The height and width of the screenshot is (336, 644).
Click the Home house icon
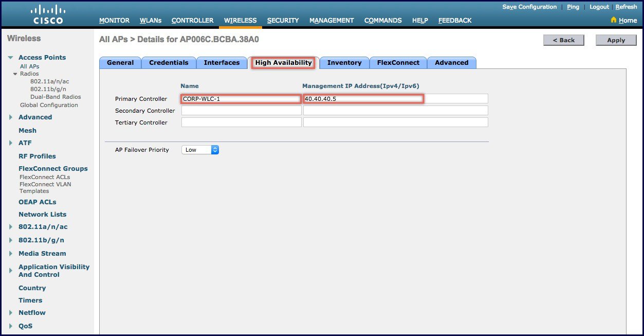coord(614,20)
